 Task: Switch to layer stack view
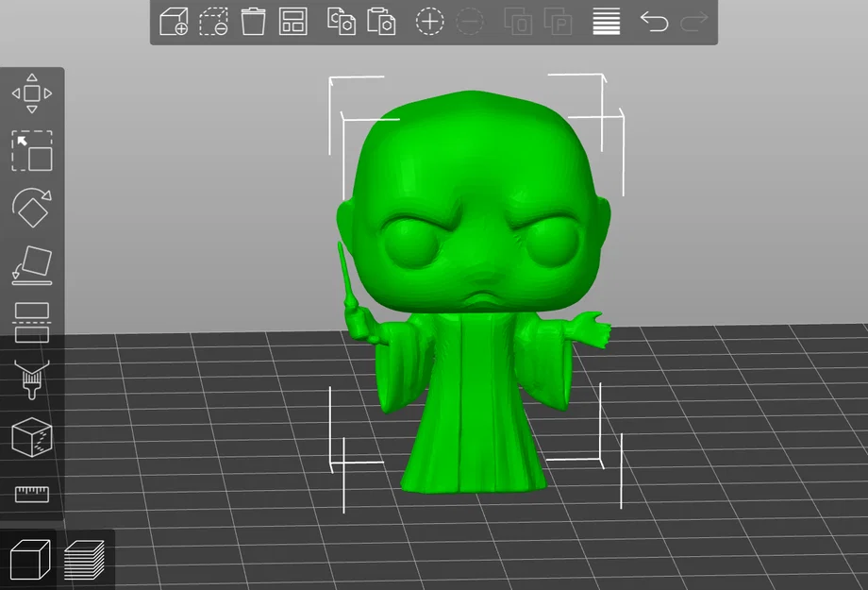click(x=83, y=559)
